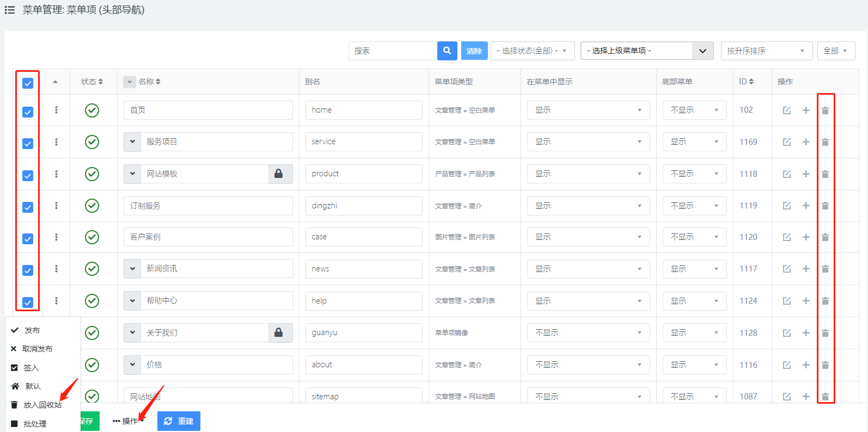This screenshot has width=868, height=432.
Task: Uncheck the checkbox for the 首页 row
Action: [x=28, y=112]
